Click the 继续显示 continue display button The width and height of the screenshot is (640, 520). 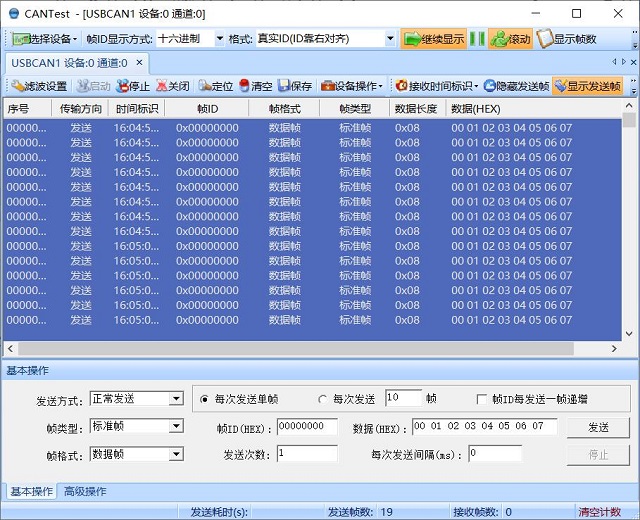coord(433,39)
